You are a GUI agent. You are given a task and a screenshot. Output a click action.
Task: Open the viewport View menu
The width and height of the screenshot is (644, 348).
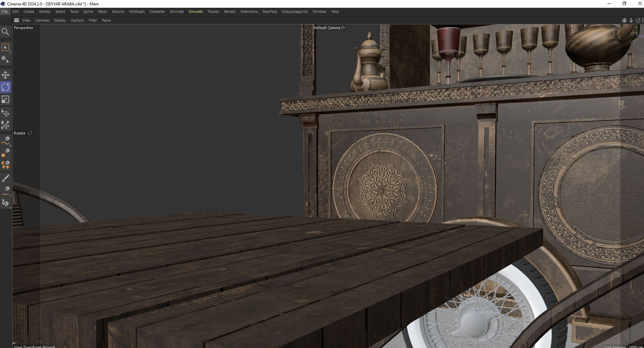click(26, 20)
